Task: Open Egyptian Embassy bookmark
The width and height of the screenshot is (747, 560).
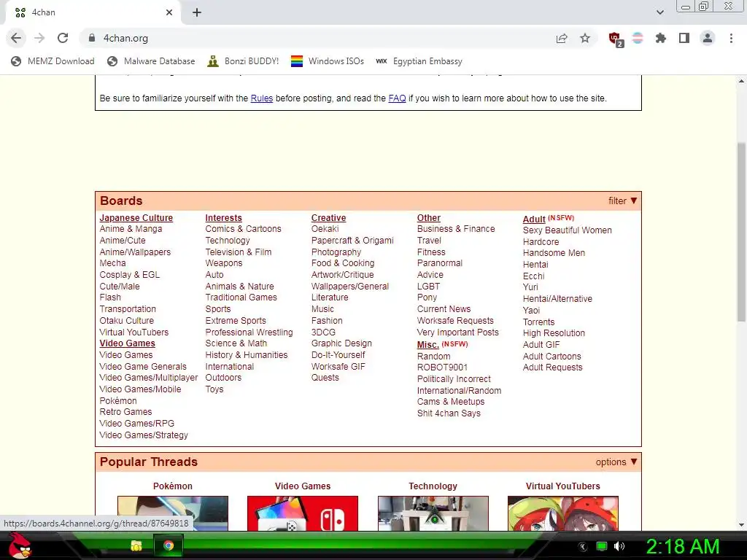Action: pos(419,61)
